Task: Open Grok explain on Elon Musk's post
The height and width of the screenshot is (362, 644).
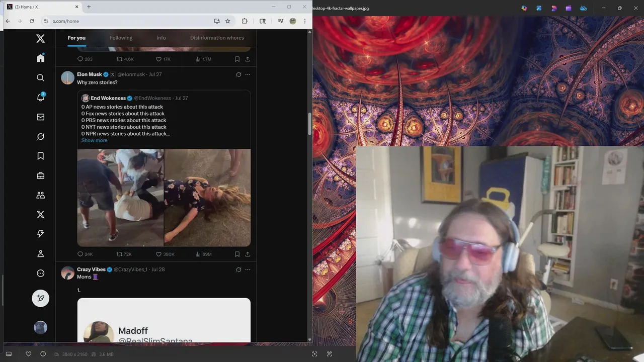Action: click(238, 74)
